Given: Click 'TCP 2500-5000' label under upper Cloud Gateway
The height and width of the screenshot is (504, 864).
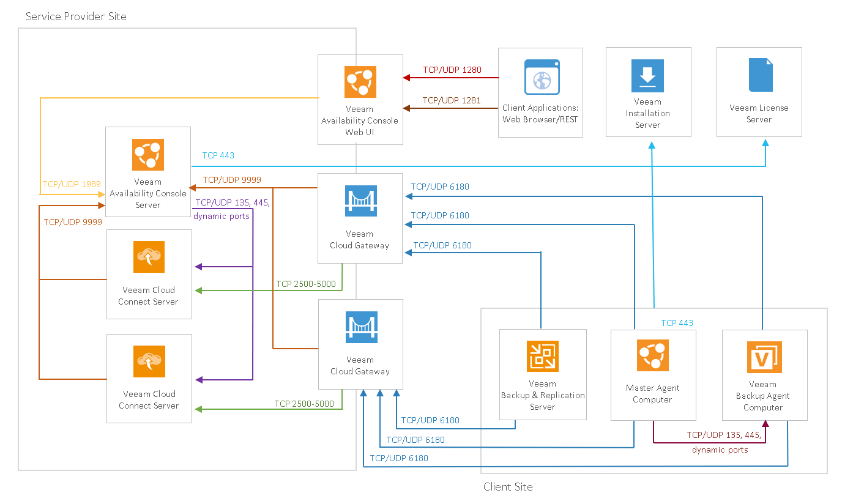Looking at the screenshot, I should [305, 284].
